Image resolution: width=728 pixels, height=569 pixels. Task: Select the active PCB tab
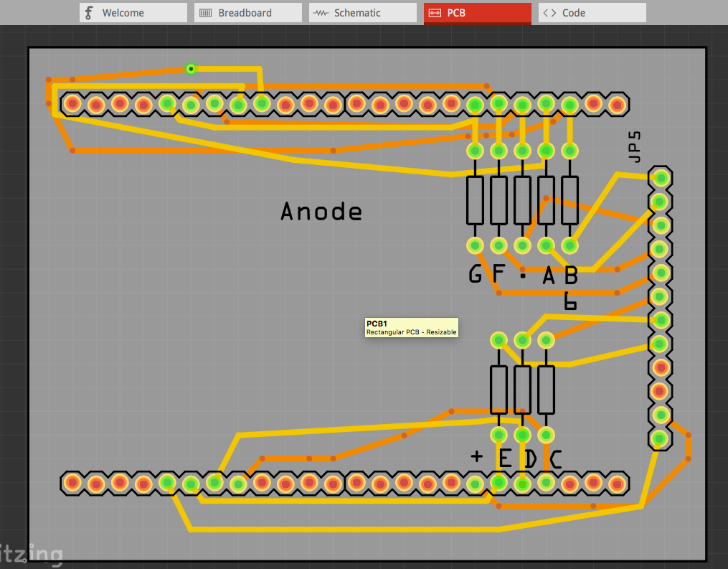tap(477, 13)
